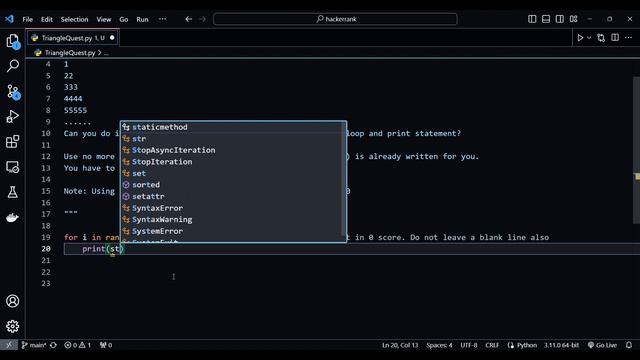This screenshot has height=360, width=640.
Task: Toggle primary side bar layout icon
Action: 532,19
